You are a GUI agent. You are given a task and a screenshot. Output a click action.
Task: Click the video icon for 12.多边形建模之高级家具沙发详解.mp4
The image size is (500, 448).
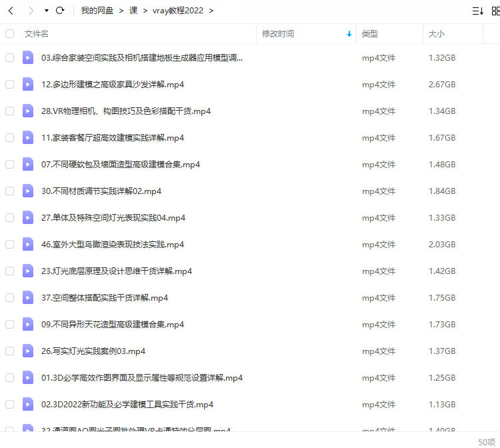[27, 85]
